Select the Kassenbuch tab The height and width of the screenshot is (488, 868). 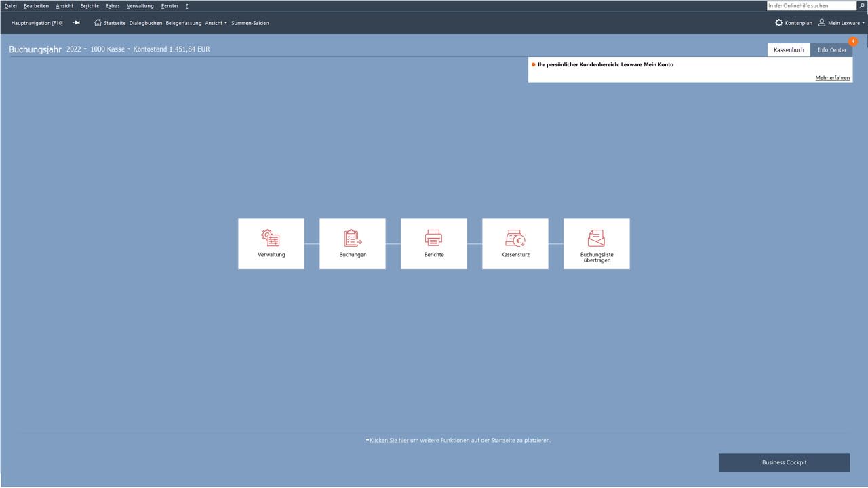tap(789, 50)
